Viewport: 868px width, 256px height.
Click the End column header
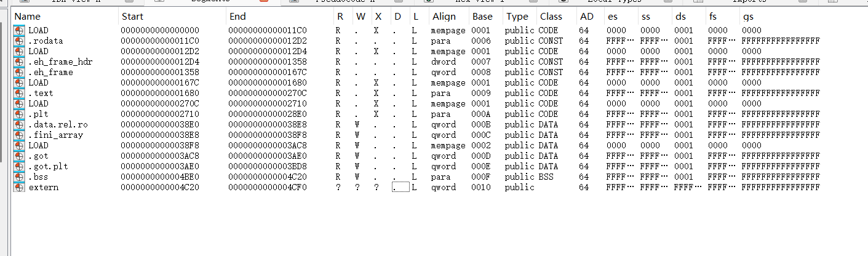[x=237, y=16]
